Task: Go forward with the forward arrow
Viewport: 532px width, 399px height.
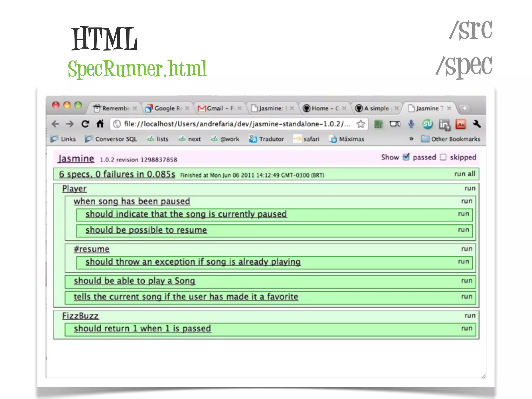Action: tap(70, 124)
